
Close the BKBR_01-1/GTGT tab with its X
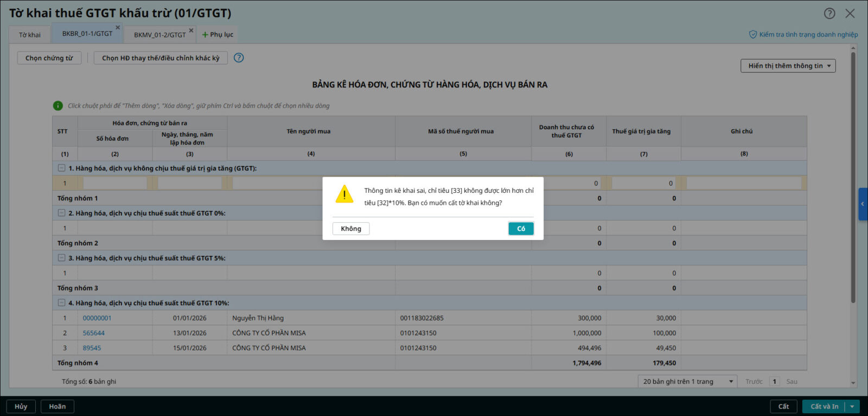pos(118,28)
